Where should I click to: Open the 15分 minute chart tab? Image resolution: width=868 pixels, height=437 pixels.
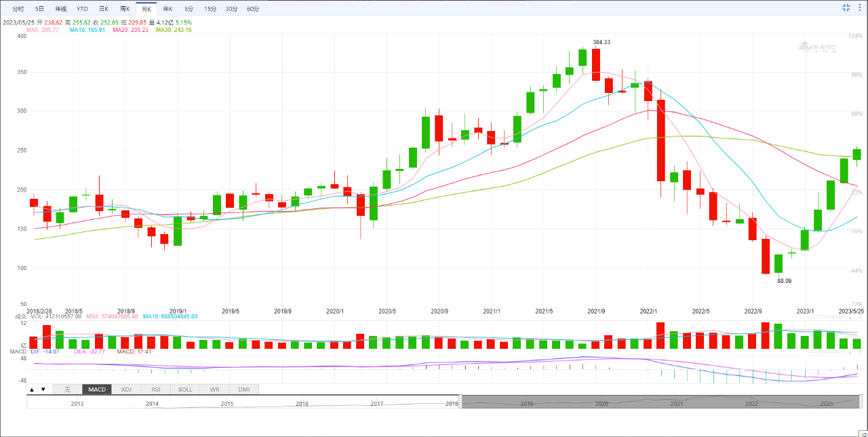tap(210, 9)
